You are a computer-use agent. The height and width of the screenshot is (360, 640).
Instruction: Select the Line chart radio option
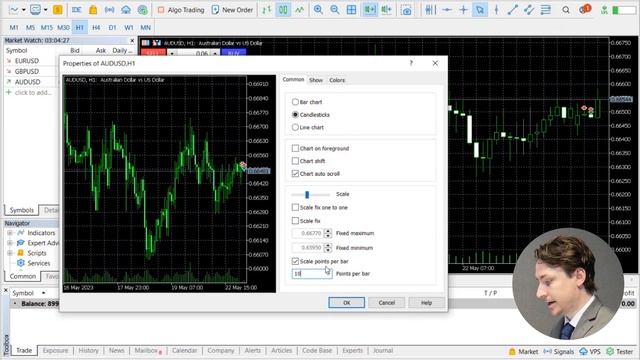pyautogui.click(x=295, y=127)
